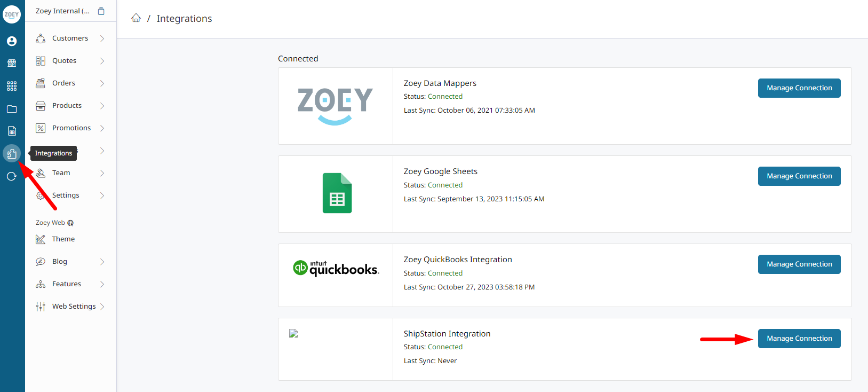This screenshot has height=392, width=868.
Task: Click the 'Last Sync: Never' text
Action: tap(430, 361)
